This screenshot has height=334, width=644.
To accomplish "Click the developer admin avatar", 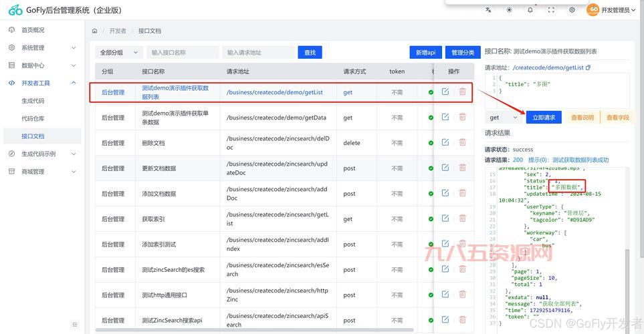I will (x=593, y=10).
